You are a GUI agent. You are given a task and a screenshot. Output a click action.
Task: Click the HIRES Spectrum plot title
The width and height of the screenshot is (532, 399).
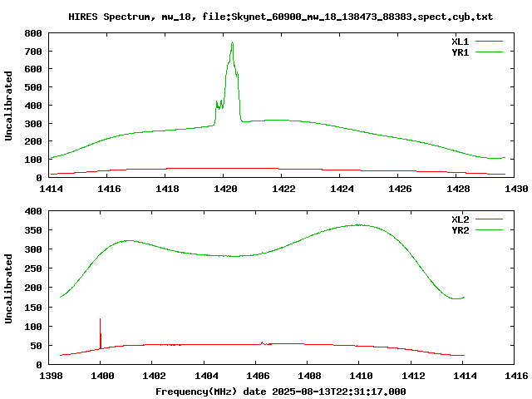point(281,17)
